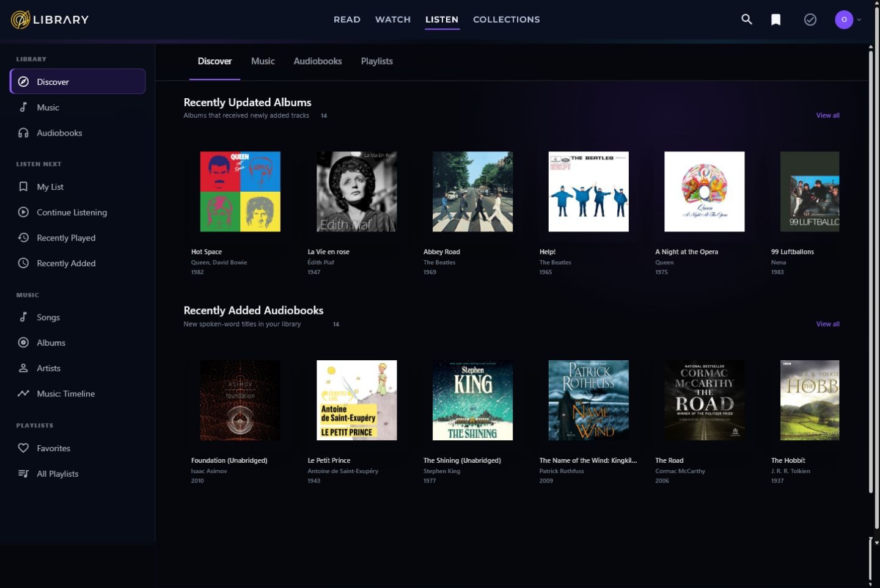
Task: Click the Songs note icon
Action: coord(23,317)
